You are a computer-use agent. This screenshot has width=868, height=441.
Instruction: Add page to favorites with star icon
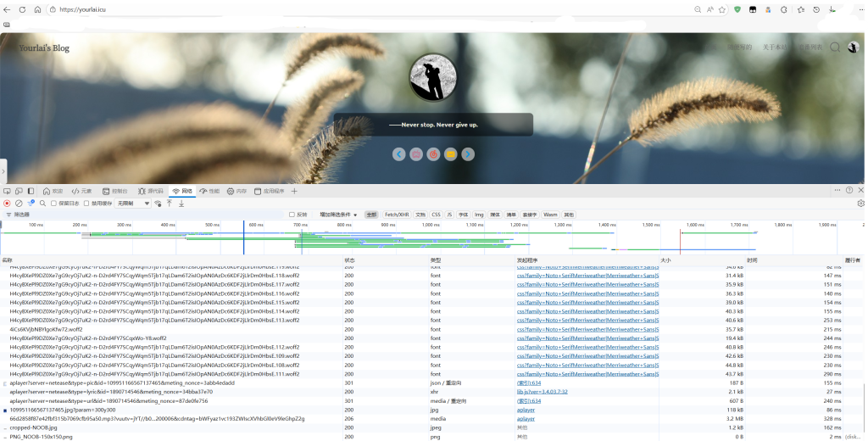point(721,9)
